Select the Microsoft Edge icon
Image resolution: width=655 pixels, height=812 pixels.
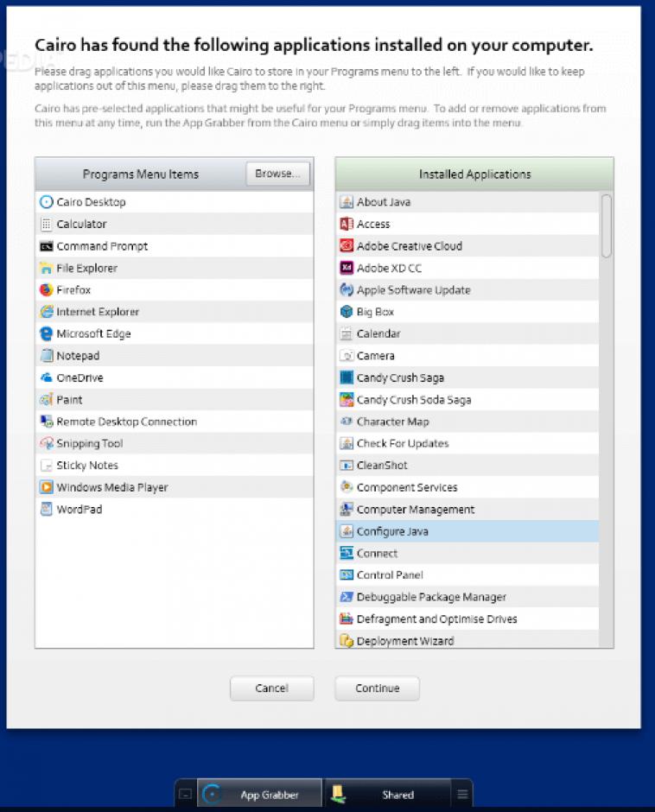(x=46, y=333)
